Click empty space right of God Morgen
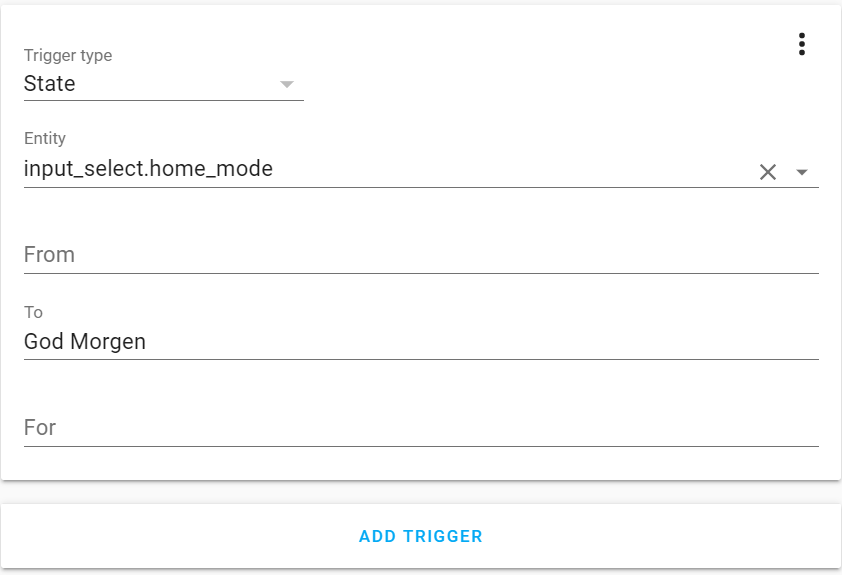This screenshot has width=842, height=575. tap(480, 342)
